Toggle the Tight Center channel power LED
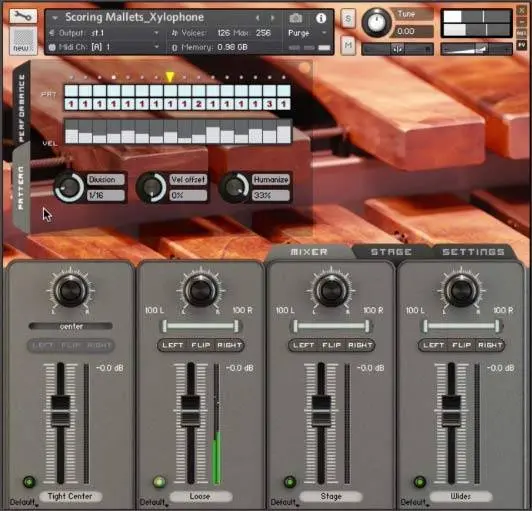 point(29,481)
